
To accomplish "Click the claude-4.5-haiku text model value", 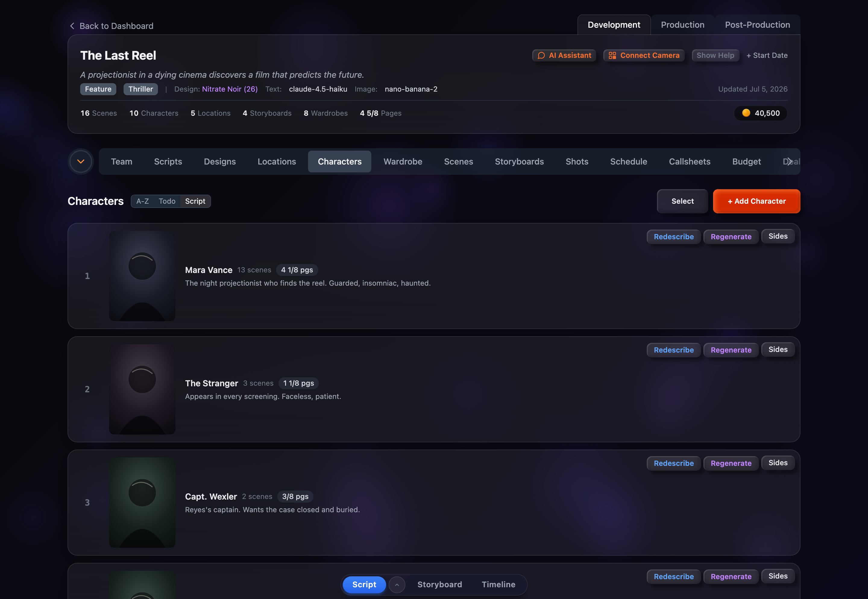I will click(318, 89).
